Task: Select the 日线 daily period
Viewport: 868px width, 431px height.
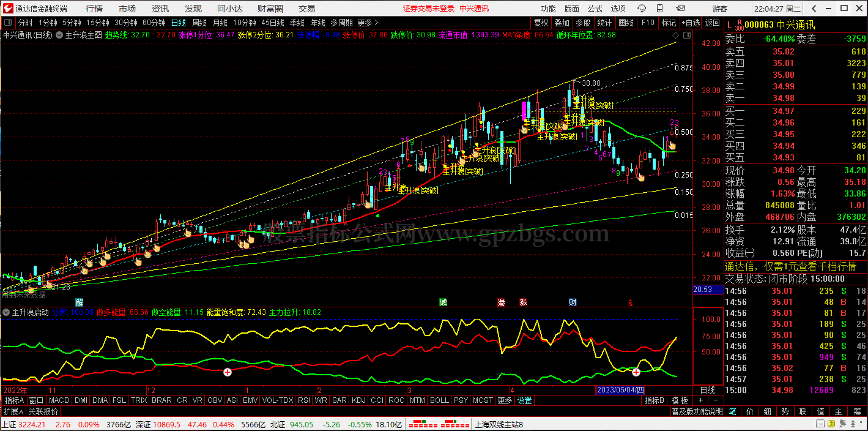Action: point(179,23)
